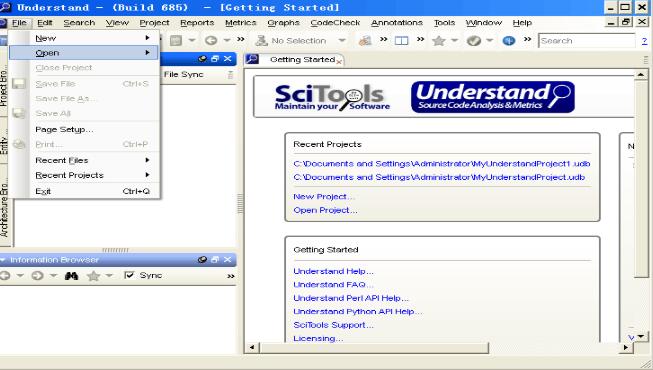Open the Annotations menu in menu bar
Screen dimensions: 653x370
point(397,23)
